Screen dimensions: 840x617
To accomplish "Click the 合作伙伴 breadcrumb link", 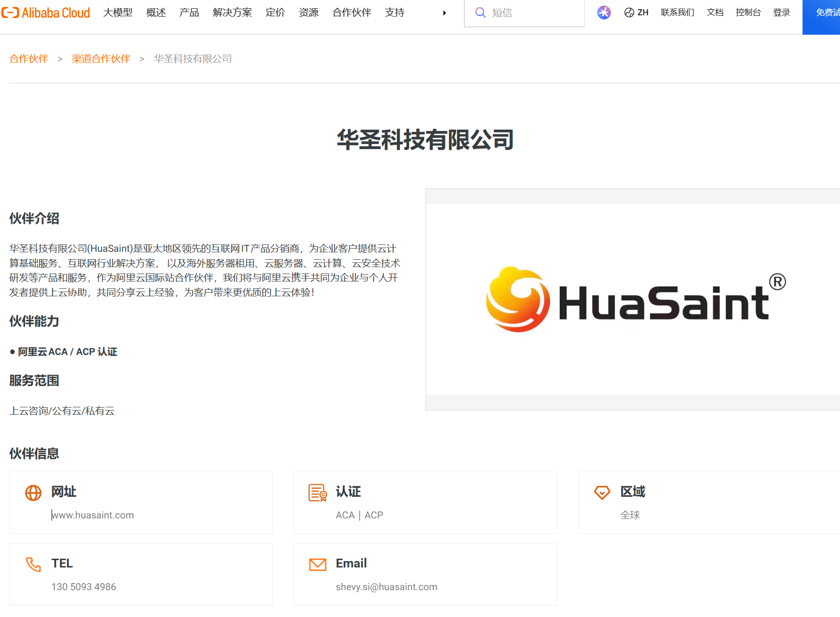I will point(29,59).
